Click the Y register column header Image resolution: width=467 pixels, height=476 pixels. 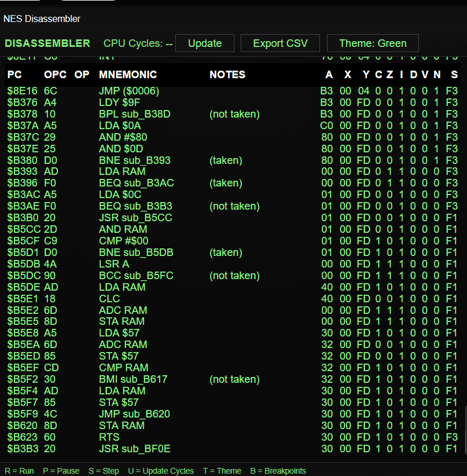(366, 75)
